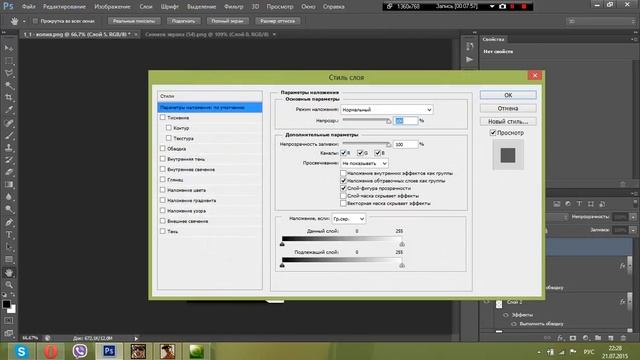Click the Непрозр. opacity slider
This screenshot has width=640, height=360.
tap(366, 120)
